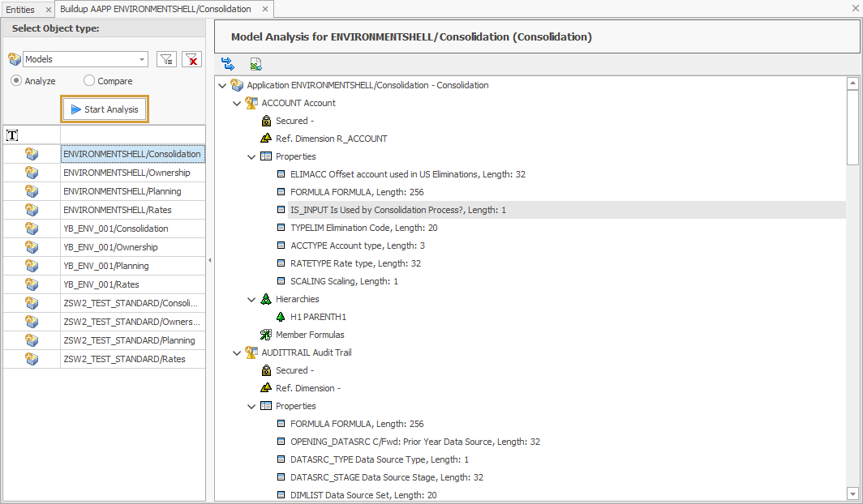Screen dimensions: 863x504
Task: Click the T text-filter header cell
Action: (x=12, y=134)
